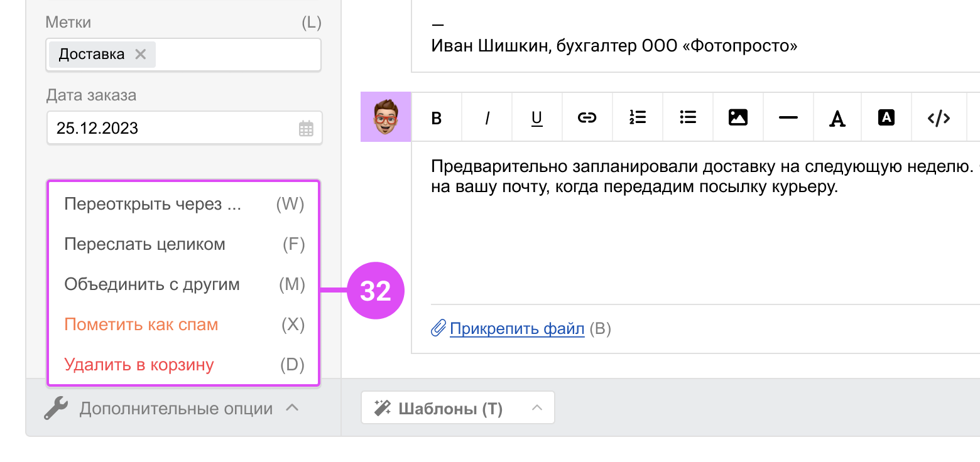Insert a code block
This screenshot has height=462, width=980.
939,117
